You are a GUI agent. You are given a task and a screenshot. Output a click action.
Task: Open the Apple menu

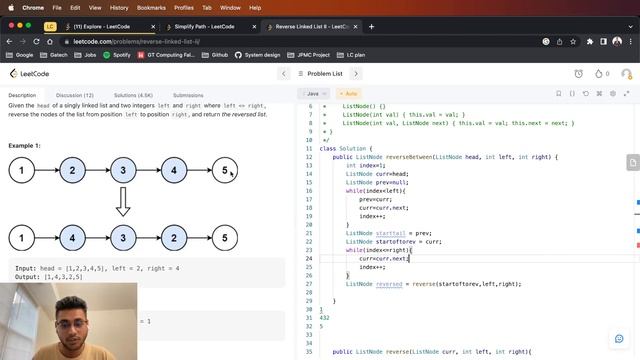pos(11,8)
